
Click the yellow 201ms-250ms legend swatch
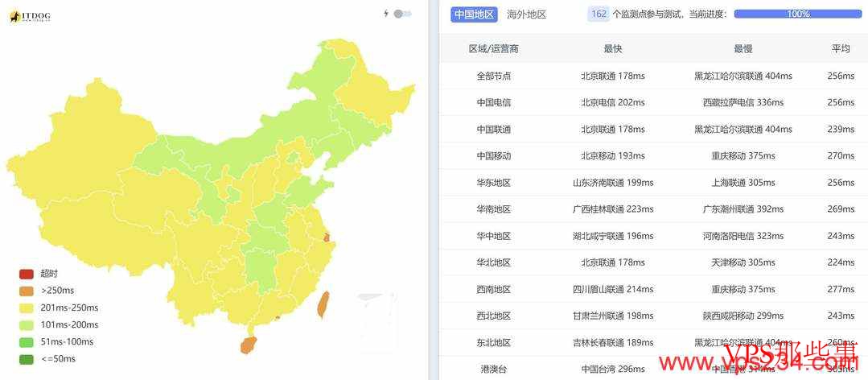27,308
